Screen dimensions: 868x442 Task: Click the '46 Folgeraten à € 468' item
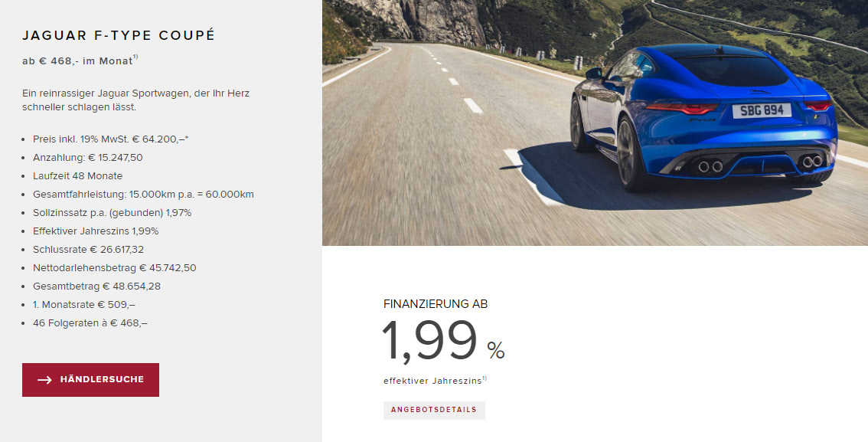(90, 323)
